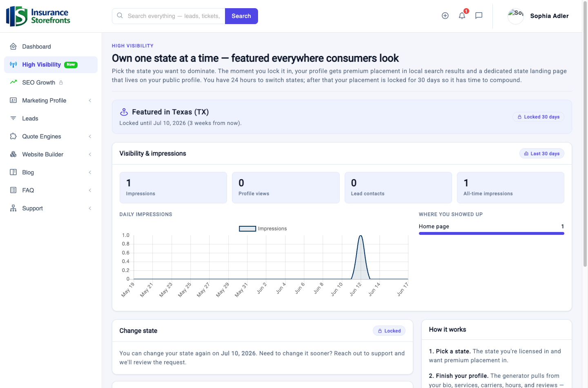Click the FAQ list icon
This screenshot has height=388, width=588.
pos(13,190)
